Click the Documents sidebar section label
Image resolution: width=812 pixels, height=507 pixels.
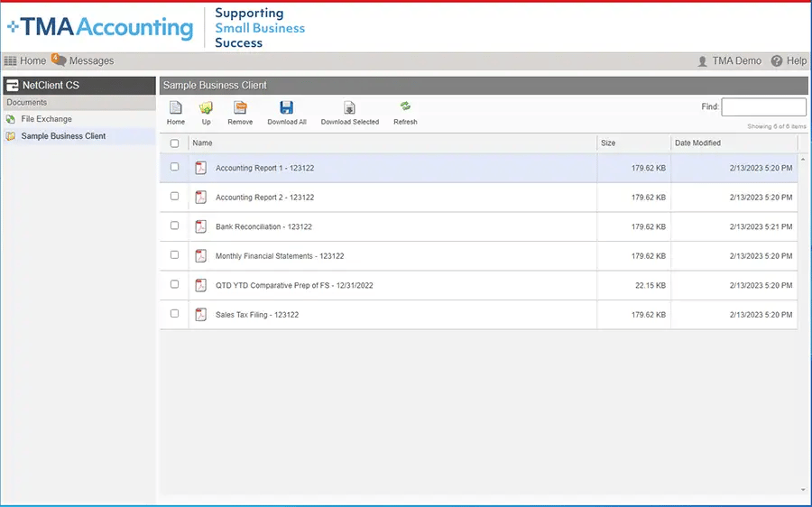(x=27, y=103)
